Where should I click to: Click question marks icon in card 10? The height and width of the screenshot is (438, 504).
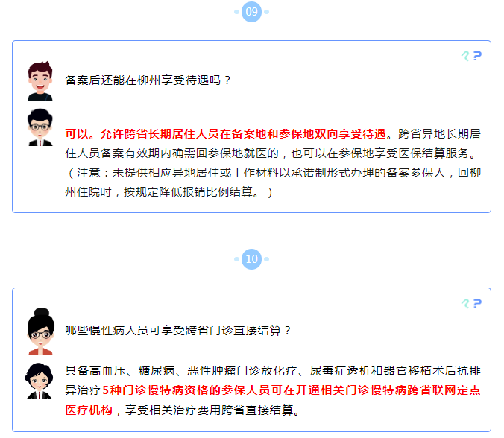[x=471, y=303]
